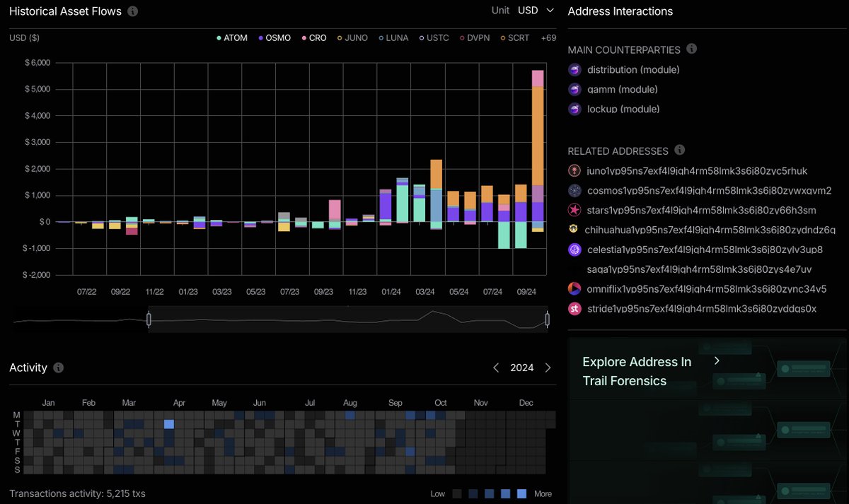Open Explore Address In Trail Forensics
Image resolution: width=849 pixels, height=504 pixels.
pyautogui.click(x=637, y=371)
